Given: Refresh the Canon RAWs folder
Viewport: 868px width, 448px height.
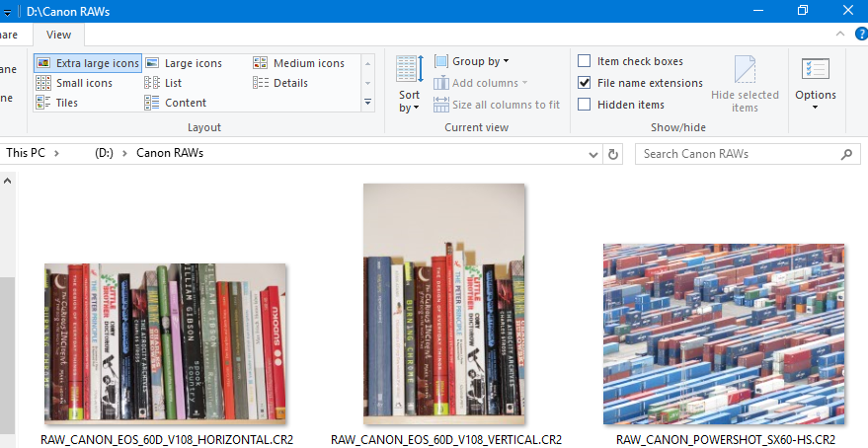Looking at the screenshot, I should [613, 154].
